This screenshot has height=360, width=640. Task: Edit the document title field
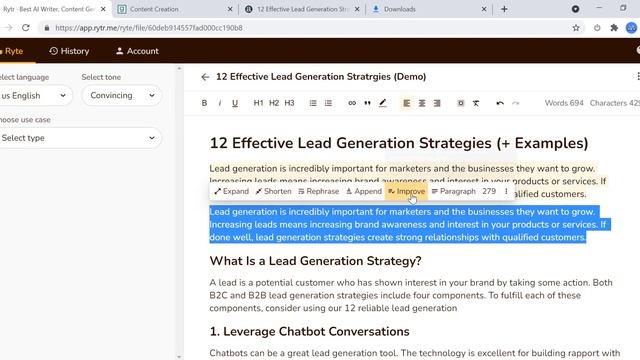(x=321, y=77)
